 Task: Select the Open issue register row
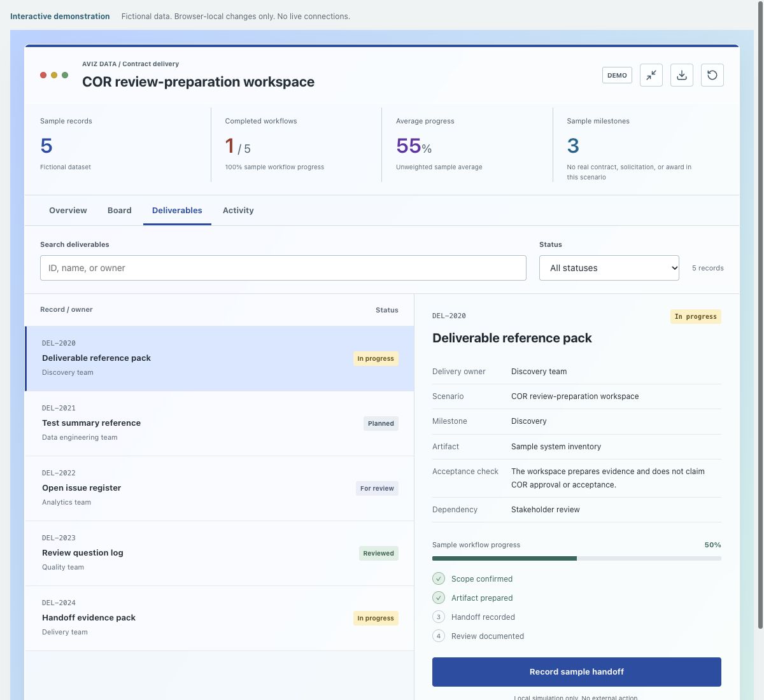click(220, 489)
